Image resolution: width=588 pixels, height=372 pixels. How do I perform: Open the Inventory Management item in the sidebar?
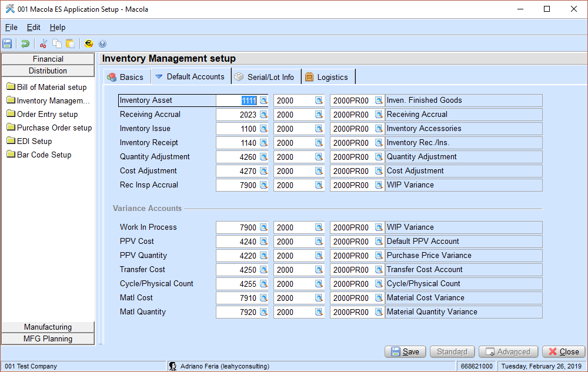(x=48, y=100)
